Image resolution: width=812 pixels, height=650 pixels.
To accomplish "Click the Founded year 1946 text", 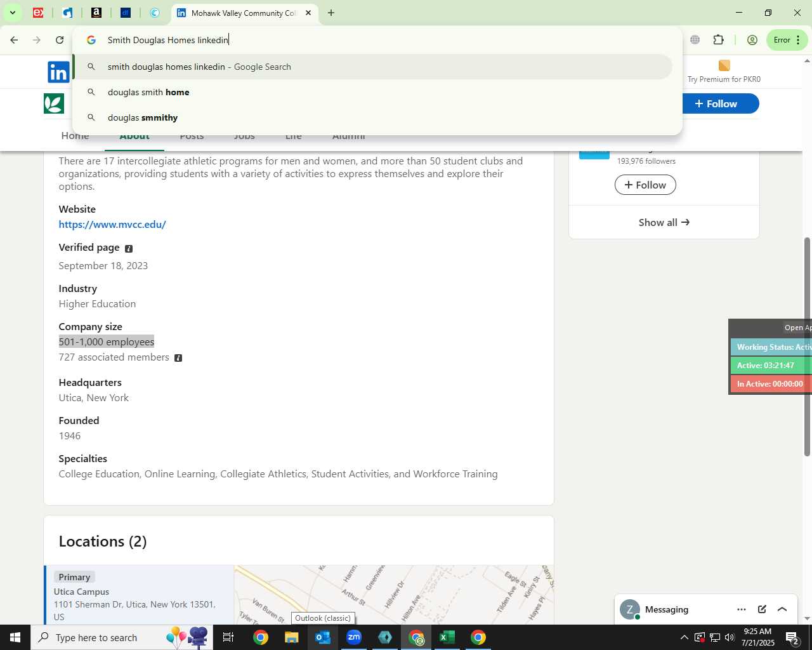I will point(70,436).
